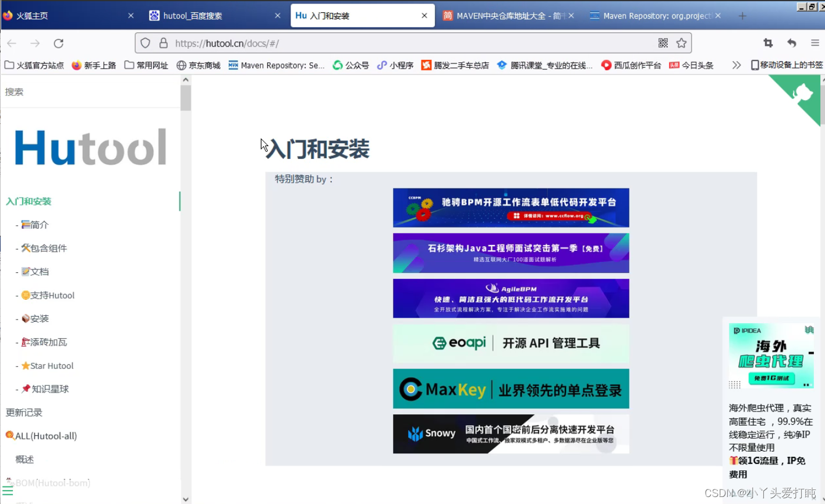Viewport: 825px width, 504px height.
Task: Open the 腾讯课堂 bookmark
Action: coord(545,65)
